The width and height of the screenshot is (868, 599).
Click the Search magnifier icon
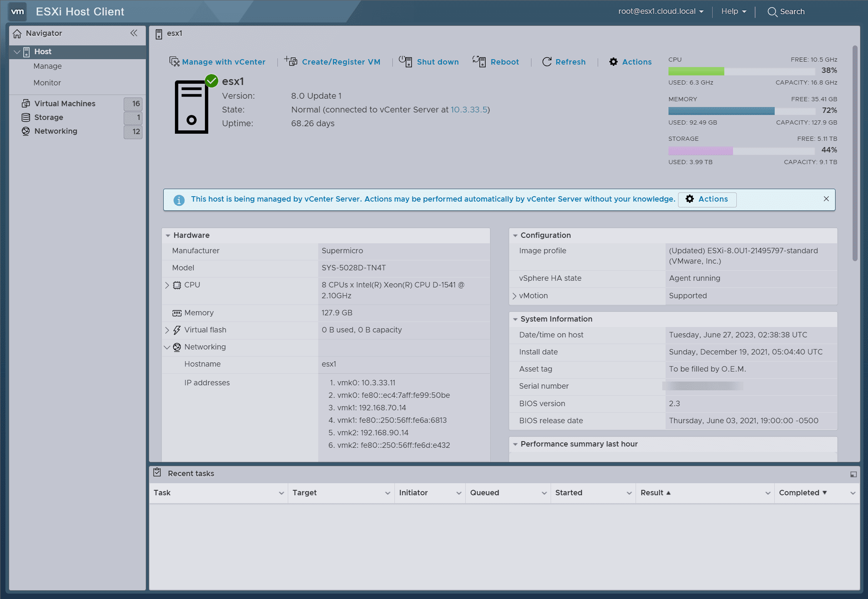click(x=773, y=12)
